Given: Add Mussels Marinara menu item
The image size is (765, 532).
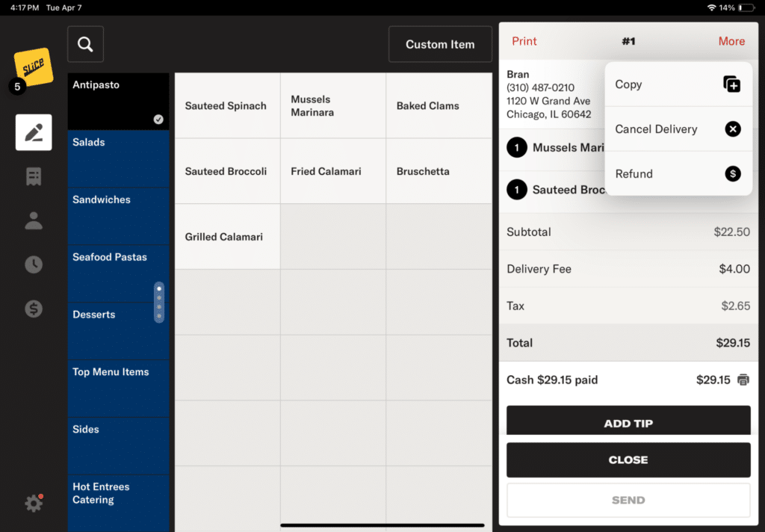Looking at the screenshot, I should point(332,105).
